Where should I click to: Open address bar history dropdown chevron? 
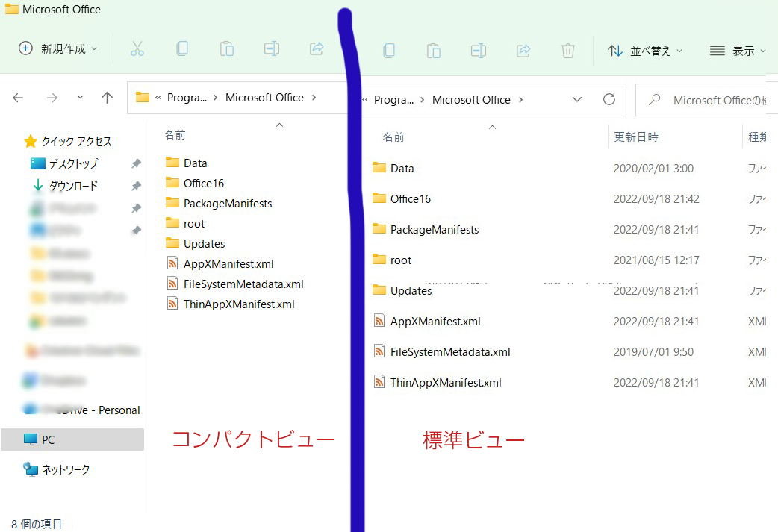point(577,99)
